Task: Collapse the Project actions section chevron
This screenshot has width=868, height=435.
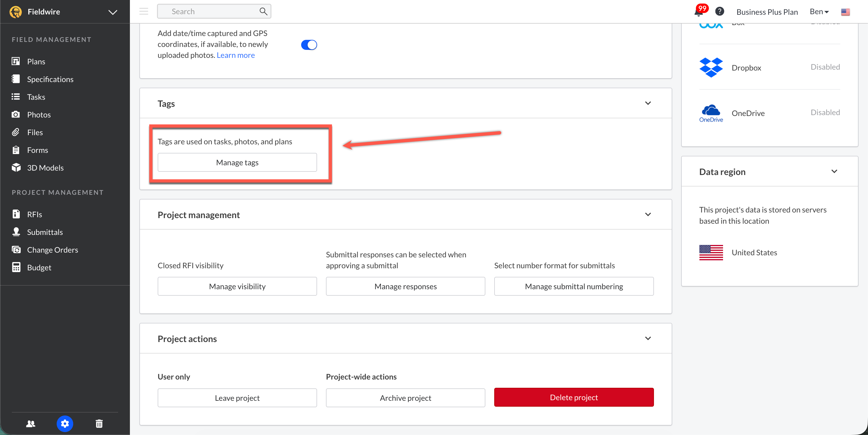Action: pos(648,338)
